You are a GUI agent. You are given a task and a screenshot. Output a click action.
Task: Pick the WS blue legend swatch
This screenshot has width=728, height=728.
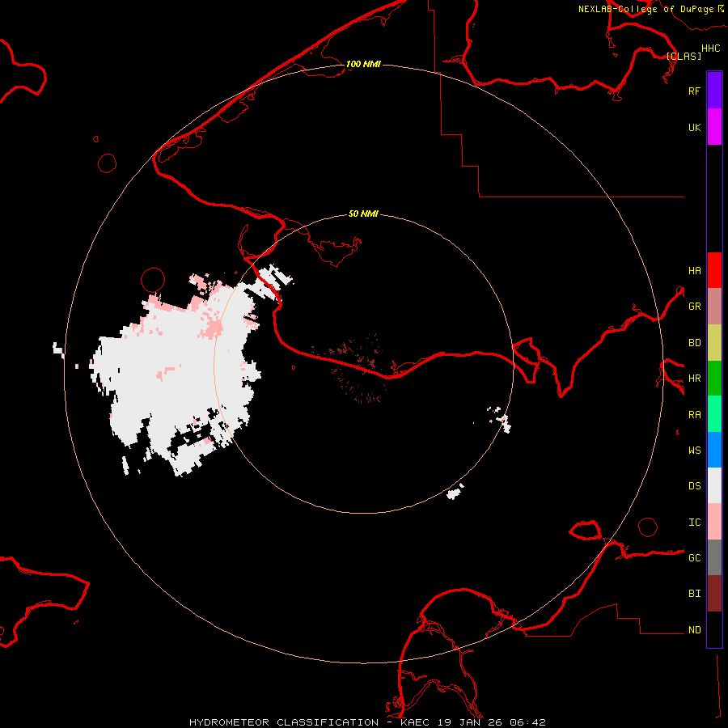pos(714,450)
